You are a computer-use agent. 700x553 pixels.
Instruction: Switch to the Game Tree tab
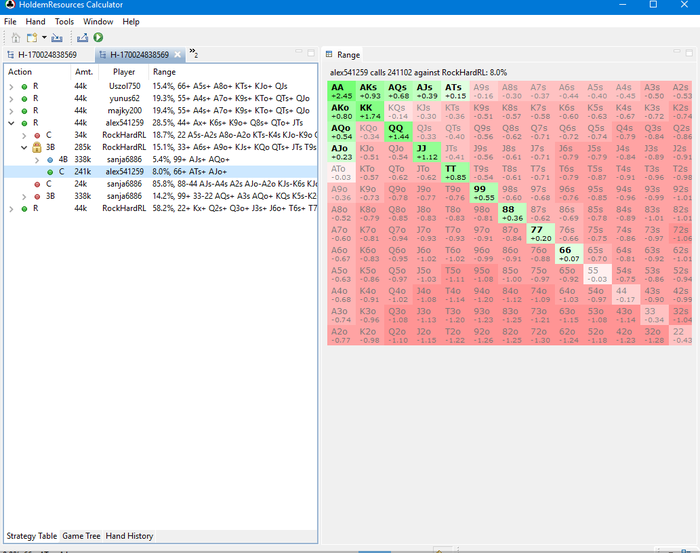(81, 536)
